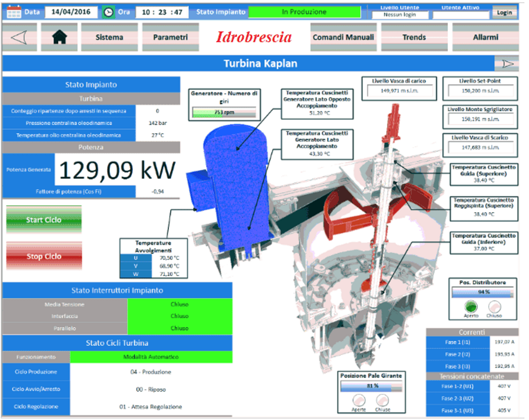Open Comandi Manuali section
The height and width of the screenshot is (420, 529).
343,38
